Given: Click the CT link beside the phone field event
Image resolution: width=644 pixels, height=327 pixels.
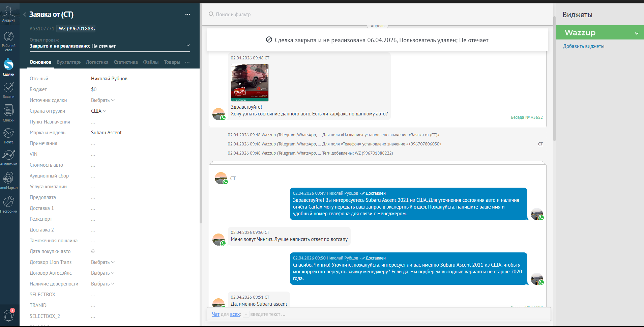Looking at the screenshot, I should pos(540,144).
